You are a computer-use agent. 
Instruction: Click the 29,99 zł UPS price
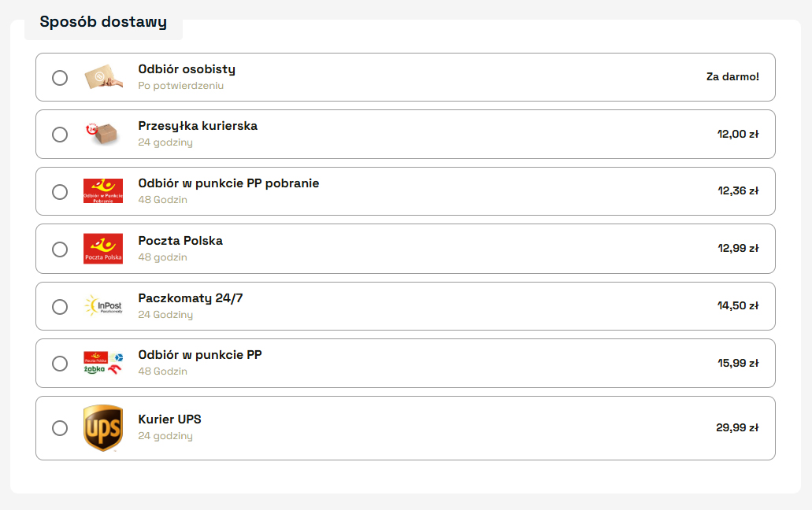737,428
